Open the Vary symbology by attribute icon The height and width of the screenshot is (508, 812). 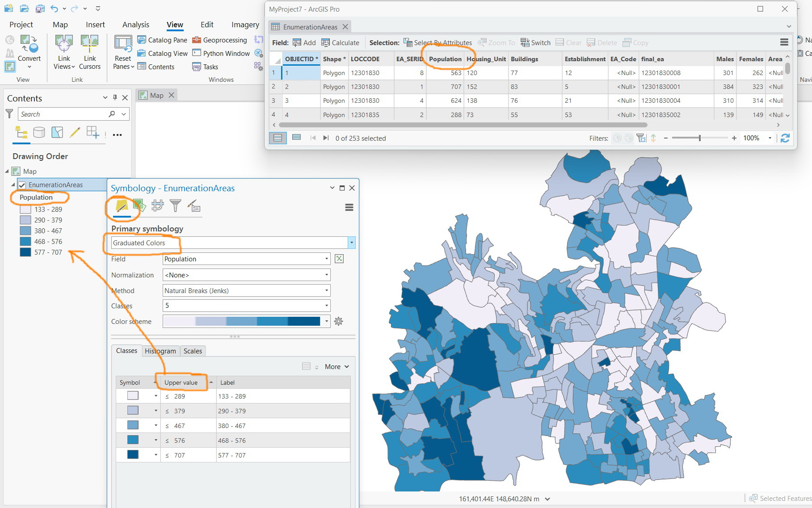(139, 206)
